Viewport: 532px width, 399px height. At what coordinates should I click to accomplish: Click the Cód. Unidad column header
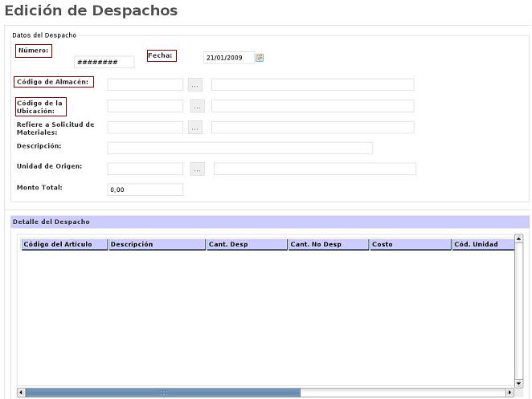click(482, 244)
